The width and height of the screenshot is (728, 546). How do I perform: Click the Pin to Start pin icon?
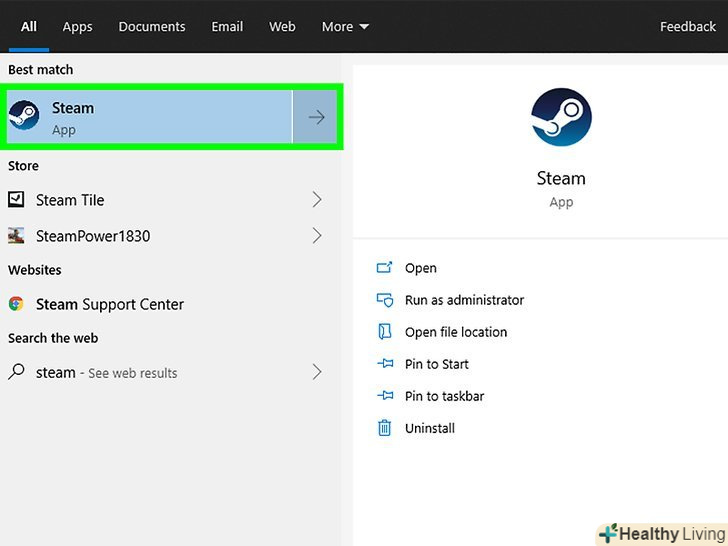click(385, 364)
